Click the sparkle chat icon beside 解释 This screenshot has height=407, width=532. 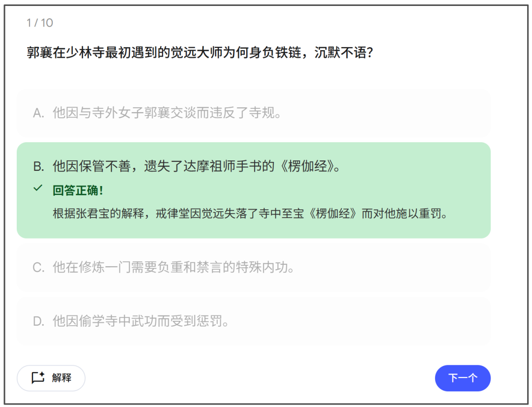click(x=38, y=378)
